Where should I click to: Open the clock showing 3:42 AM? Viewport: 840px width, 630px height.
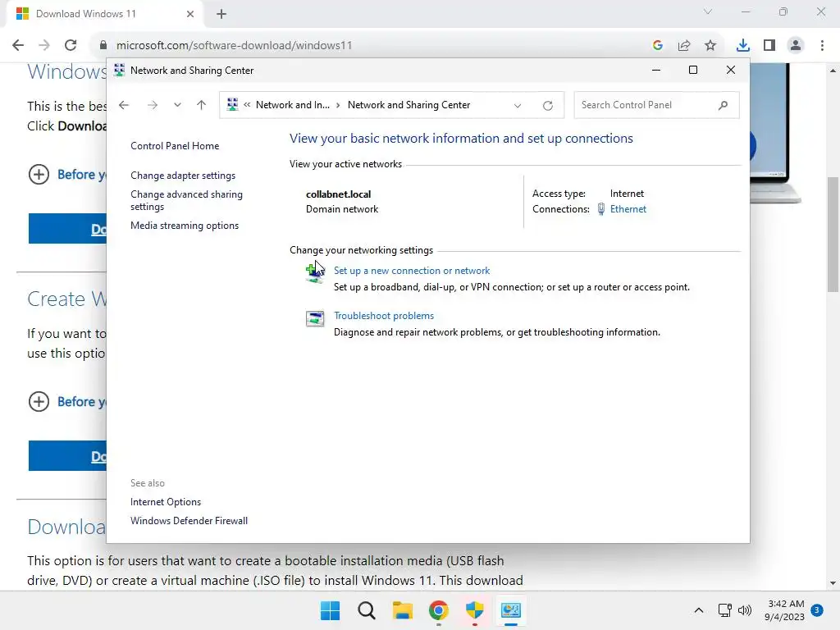(785, 610)
